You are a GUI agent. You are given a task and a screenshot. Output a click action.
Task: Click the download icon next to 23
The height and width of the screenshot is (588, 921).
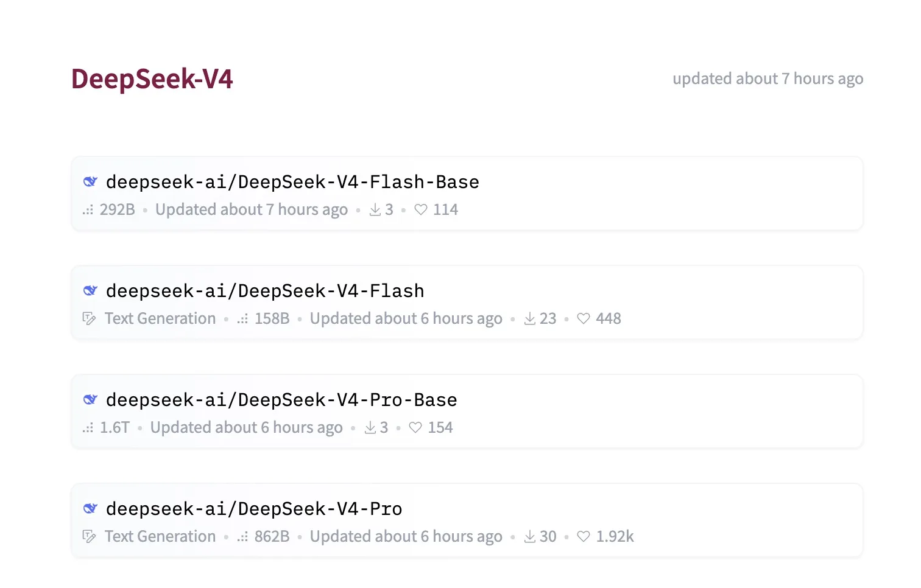pos(530,318)
